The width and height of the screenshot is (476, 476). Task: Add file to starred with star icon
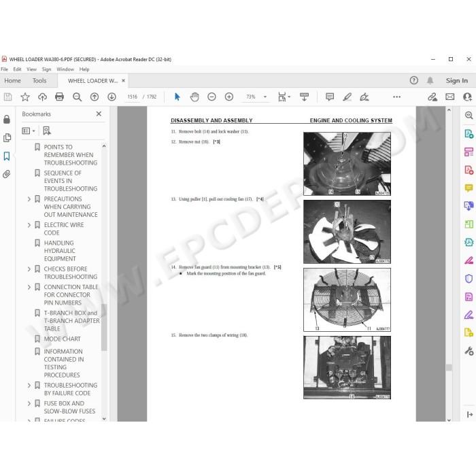click(25, 97)
